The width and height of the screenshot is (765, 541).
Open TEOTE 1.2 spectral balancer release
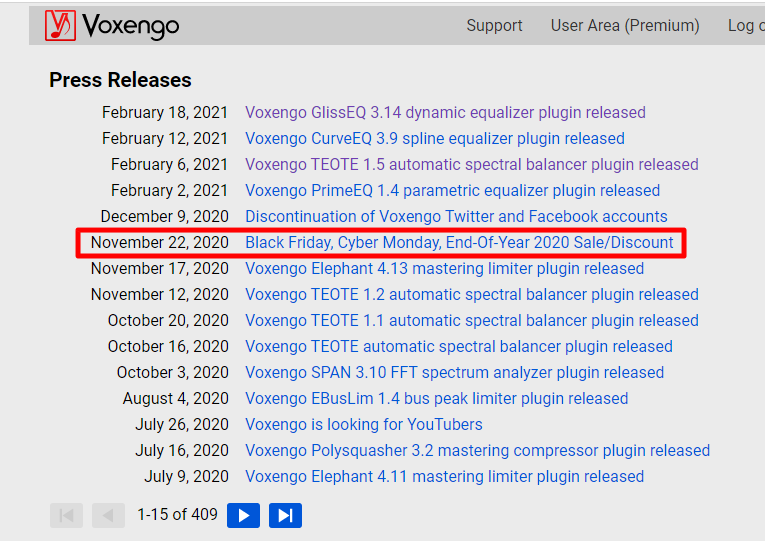point(471,295)
